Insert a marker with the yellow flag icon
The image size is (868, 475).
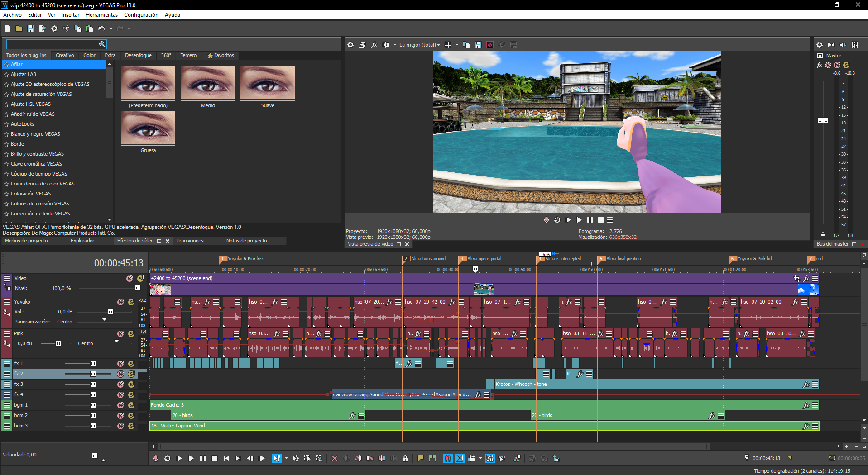point(421,458)
